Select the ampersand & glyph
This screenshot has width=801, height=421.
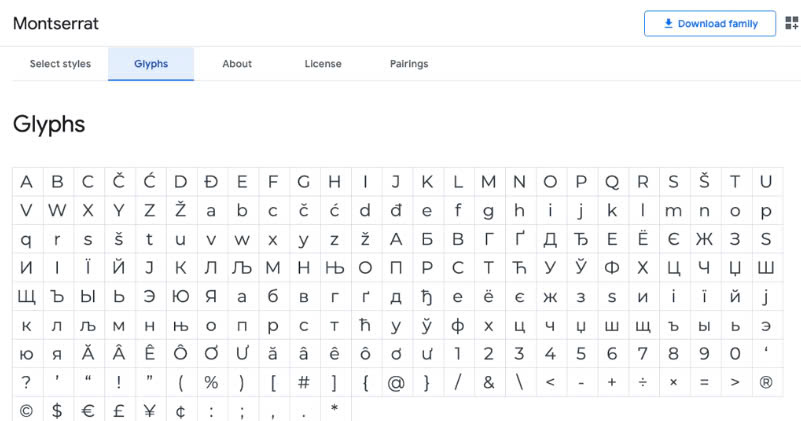coord(489,382)
